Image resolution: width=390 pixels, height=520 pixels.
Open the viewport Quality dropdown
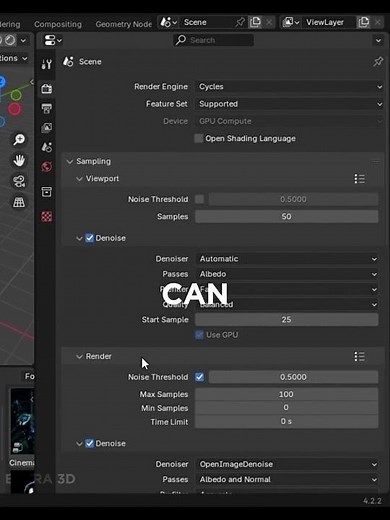tap(287, 304)
